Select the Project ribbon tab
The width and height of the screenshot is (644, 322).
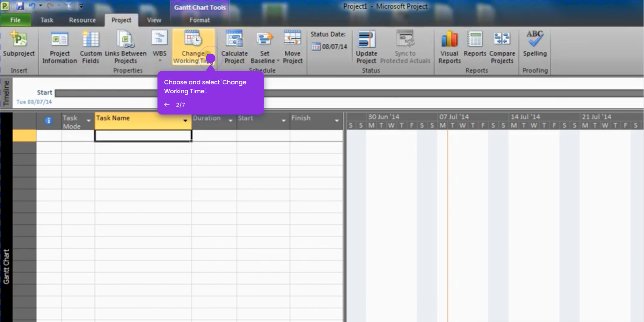pos(121,20)
